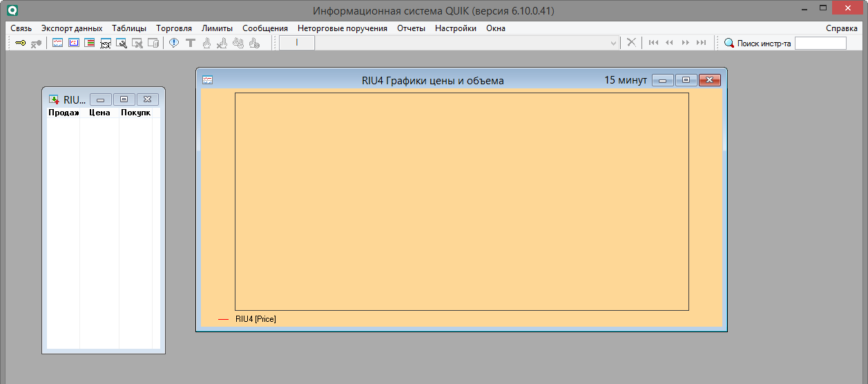868x384 pixels.
Task: Click the disconnect key icon
Action: pyautogui.click(x=36, y=43)
